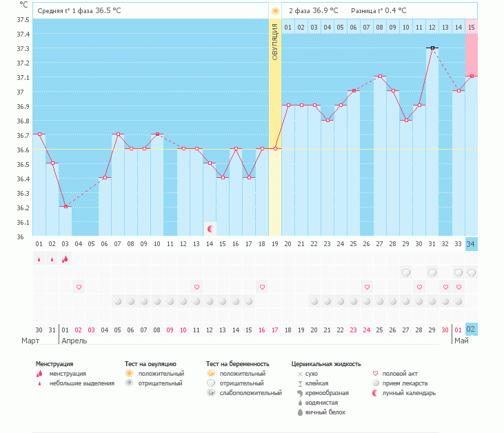Select the heart icon on cycle day 18
The height and width of the screenshot is (433, 504).
[262, 287]
